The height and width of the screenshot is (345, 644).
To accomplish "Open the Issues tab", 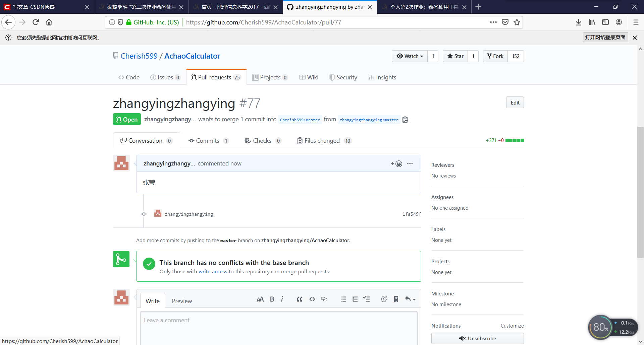I will pos(165,77).
